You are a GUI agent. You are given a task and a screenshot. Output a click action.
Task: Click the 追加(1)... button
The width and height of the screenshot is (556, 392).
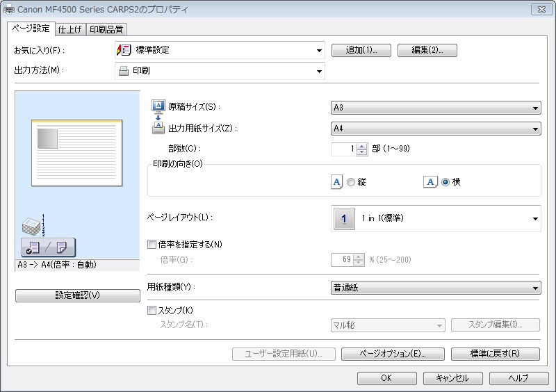(x=361, y=50)
